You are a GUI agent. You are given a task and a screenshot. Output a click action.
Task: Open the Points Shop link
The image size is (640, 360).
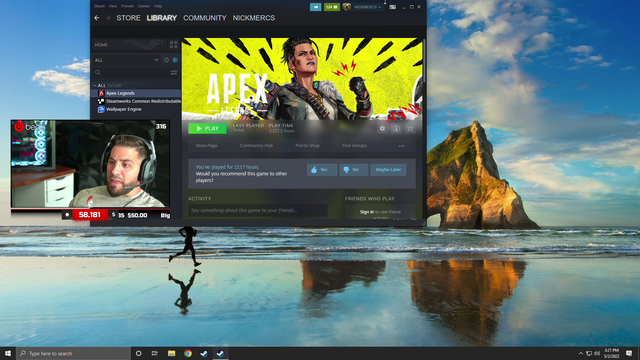(307, 146)
